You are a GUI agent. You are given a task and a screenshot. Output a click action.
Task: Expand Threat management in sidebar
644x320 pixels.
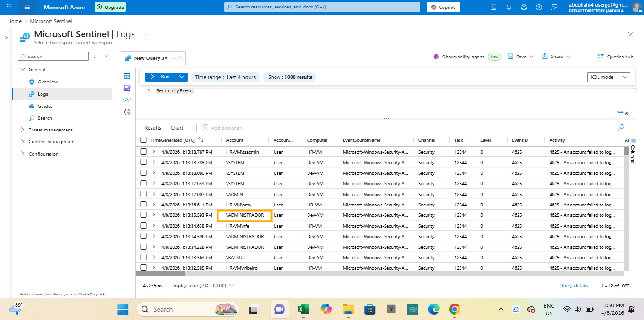[50, 130]
